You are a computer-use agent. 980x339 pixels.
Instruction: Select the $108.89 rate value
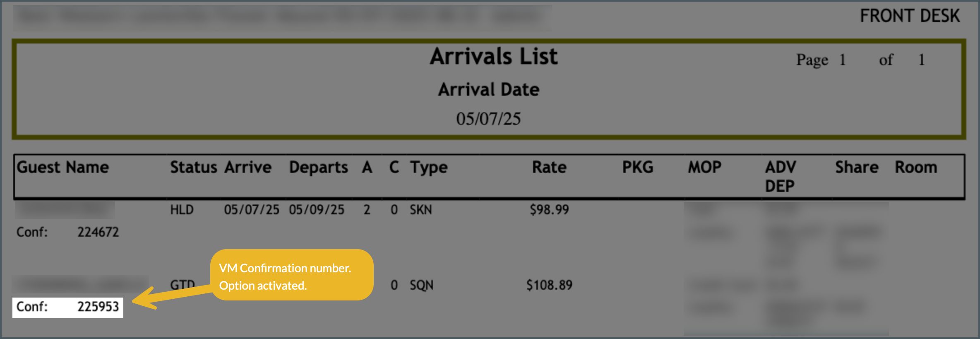[x=549, y=285]
